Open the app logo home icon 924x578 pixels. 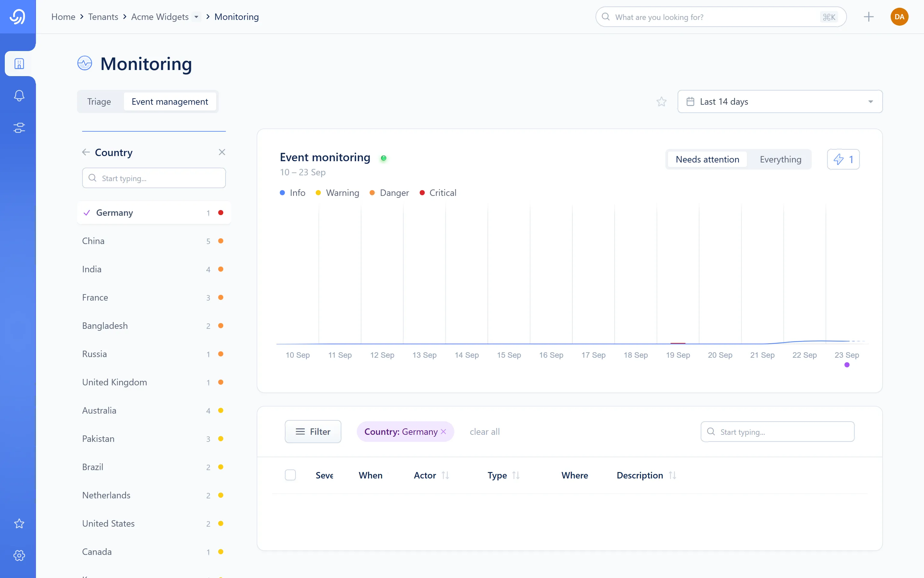pyautogui.click(x=18, y=17)
